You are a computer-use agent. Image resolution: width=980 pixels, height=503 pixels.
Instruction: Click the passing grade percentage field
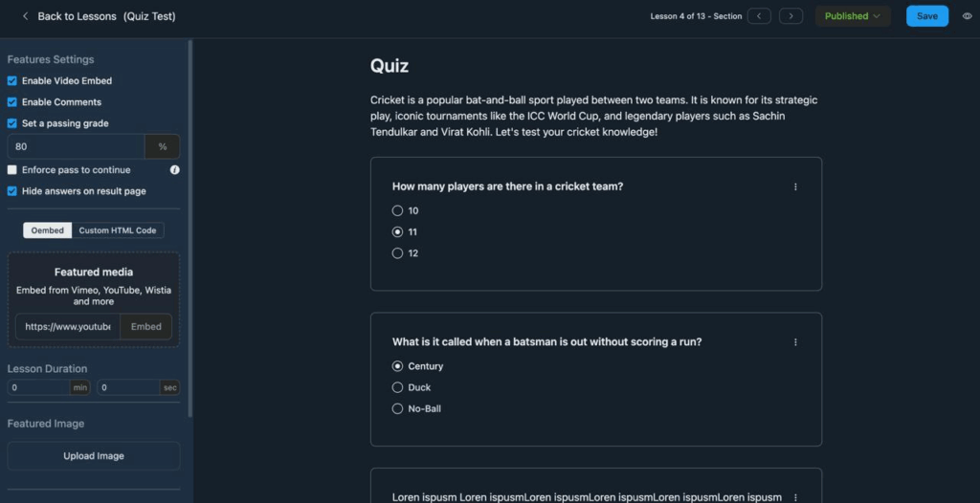(x=76, y=146)
